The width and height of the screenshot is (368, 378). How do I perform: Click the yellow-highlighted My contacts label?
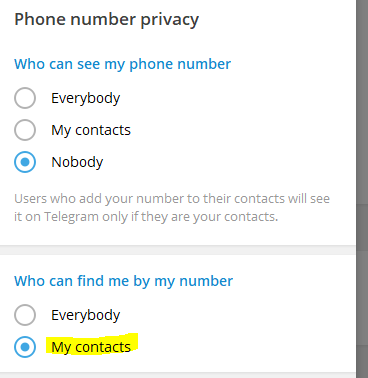(x=91, y=347)
